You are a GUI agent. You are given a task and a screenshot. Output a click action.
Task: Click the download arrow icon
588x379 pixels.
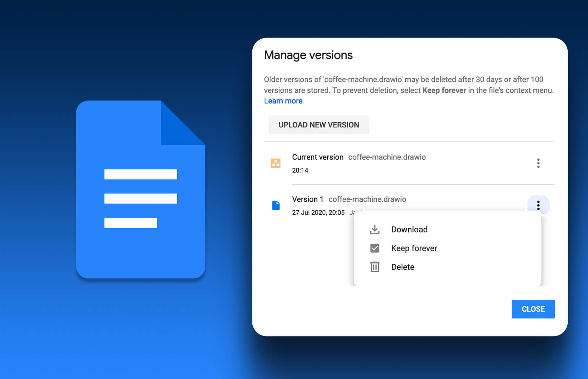pos(375,230)
